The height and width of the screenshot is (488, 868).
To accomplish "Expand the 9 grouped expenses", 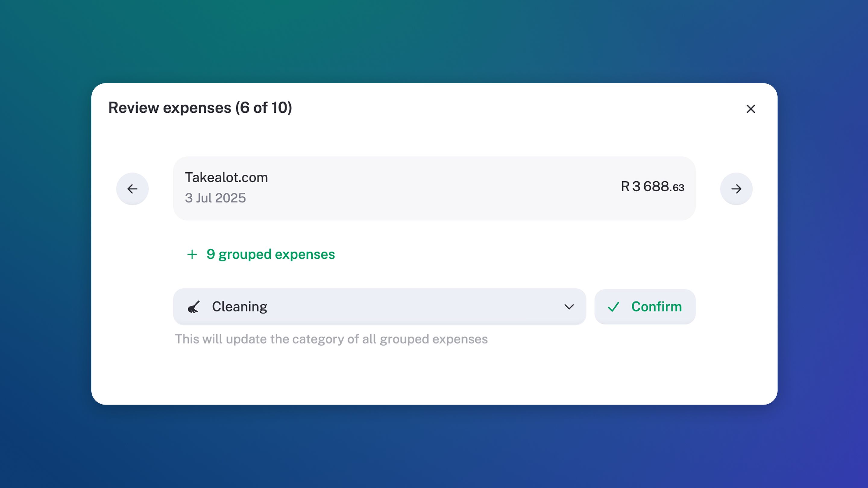I will coord(261,254).
